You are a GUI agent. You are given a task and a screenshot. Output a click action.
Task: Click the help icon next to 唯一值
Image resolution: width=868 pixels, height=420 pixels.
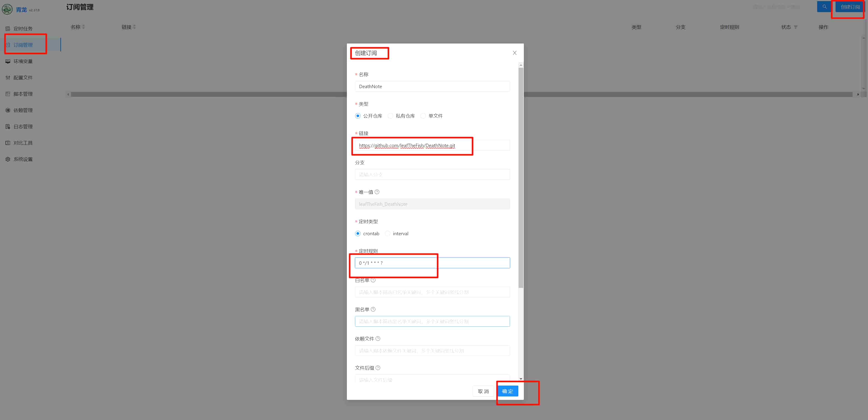[x=377, y=192]
